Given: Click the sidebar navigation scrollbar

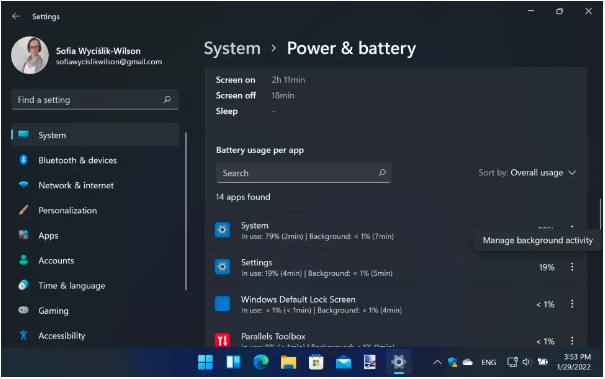Looking at the screenshot, I should [186, 211].
